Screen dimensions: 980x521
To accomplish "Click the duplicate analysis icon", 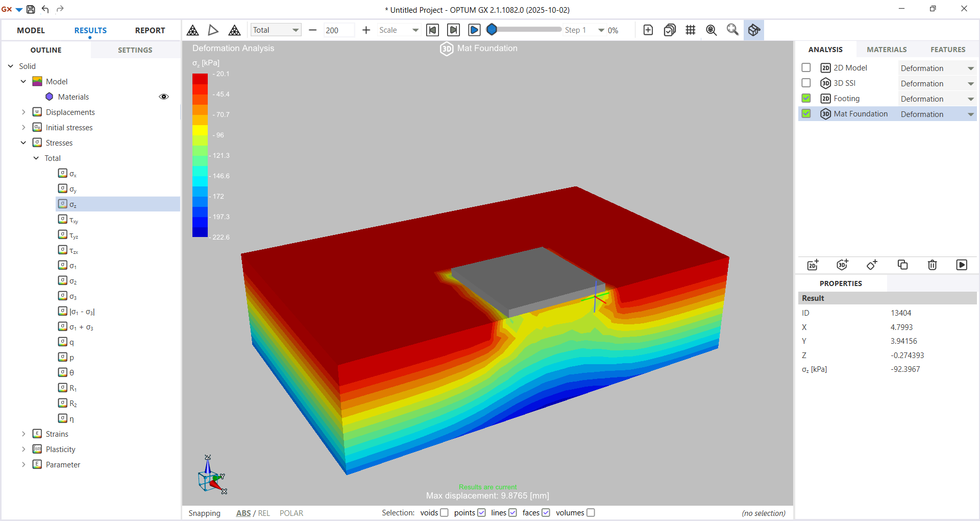I will point(902,265).
